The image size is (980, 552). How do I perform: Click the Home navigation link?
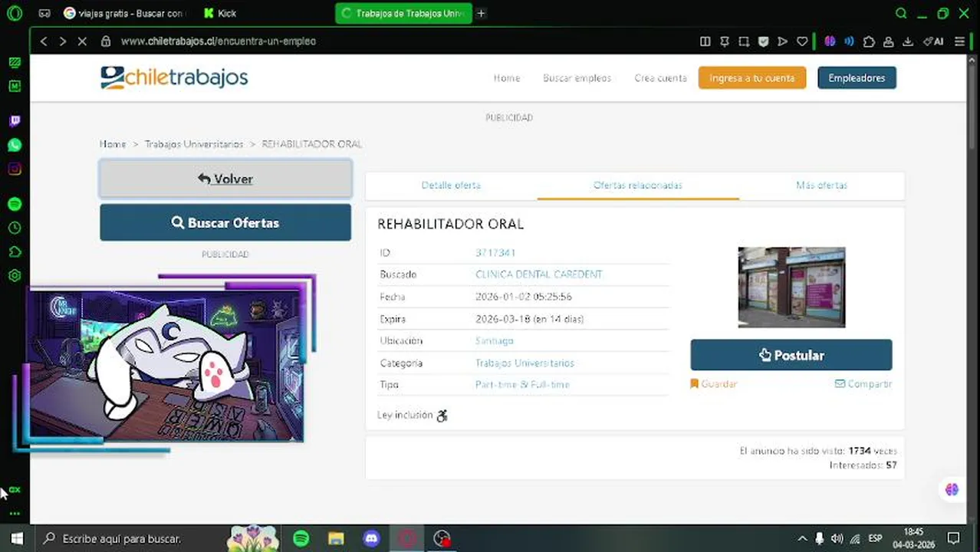coord(507,78)
